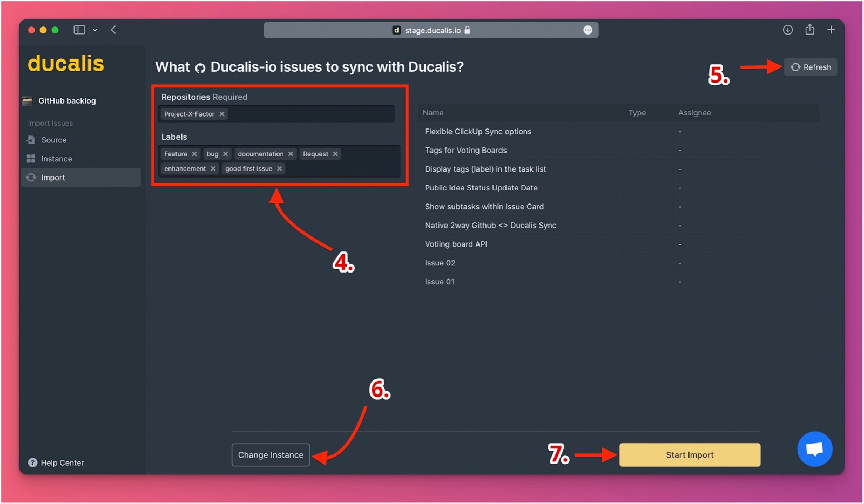Open the address bar more options icon
The width and height of the screenshot is (864, 504).
(588, 30)
